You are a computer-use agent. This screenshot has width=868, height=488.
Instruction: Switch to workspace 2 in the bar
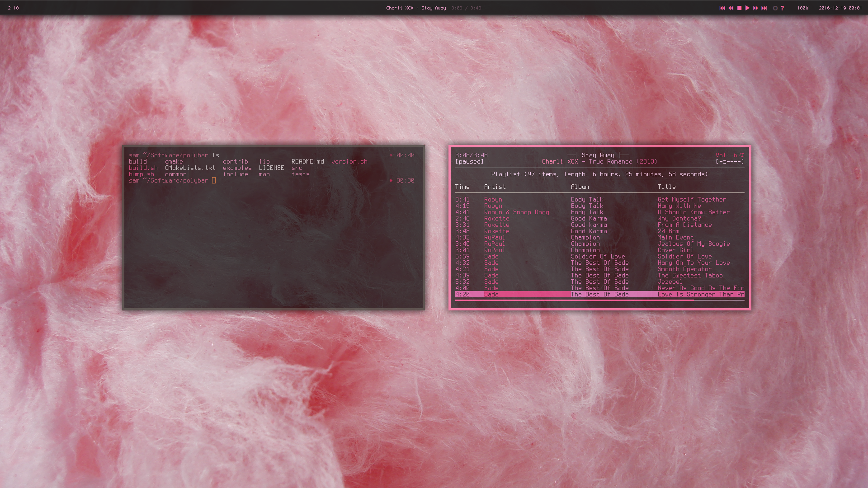[x=9, y=8]
